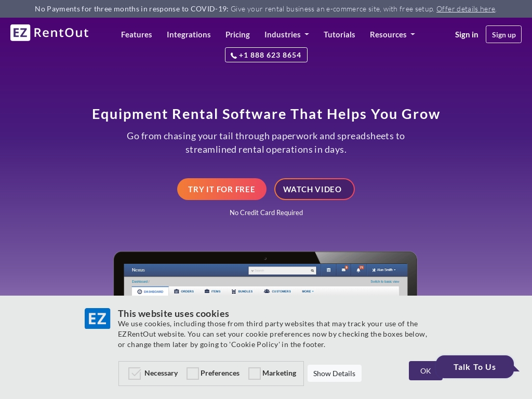Open the Alan Smith user dropdown in the preview
Image resolution: width=532 pixels, height=399 pixels.
click(x=384, y=270)
